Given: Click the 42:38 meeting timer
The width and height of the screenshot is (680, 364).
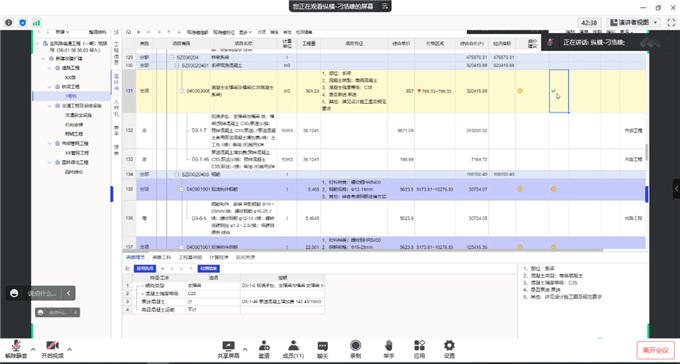Looking at the screenshot, I should 589,23.
